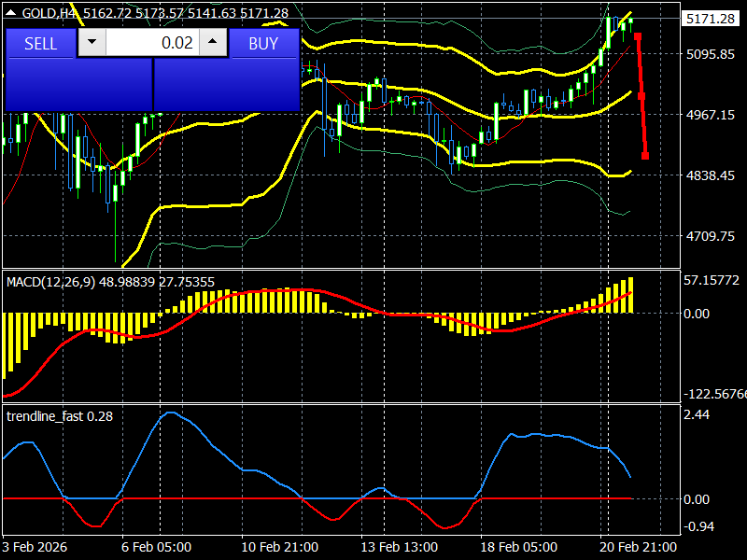Select the red trendline's top anchor point
The image size is (747, 560).
(638, 36)
